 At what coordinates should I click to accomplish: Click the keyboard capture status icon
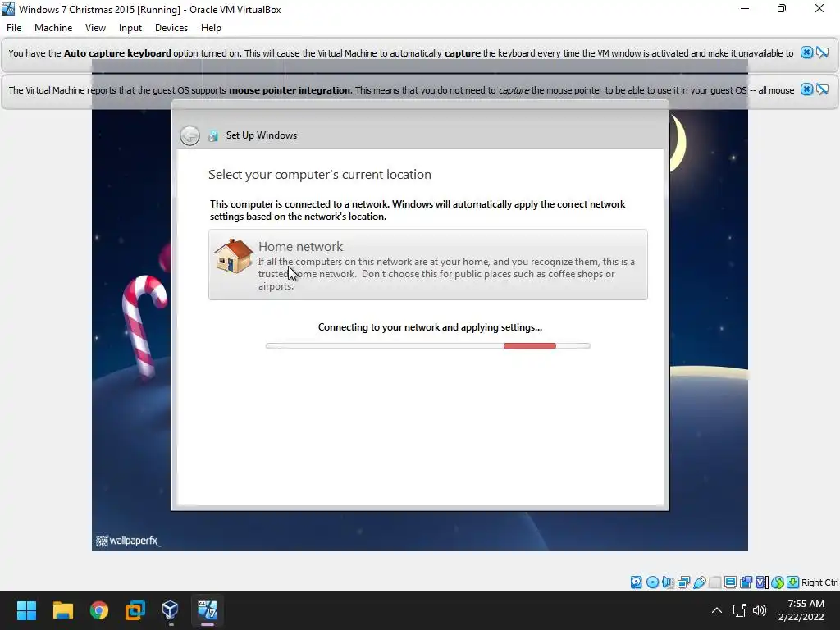793,582
